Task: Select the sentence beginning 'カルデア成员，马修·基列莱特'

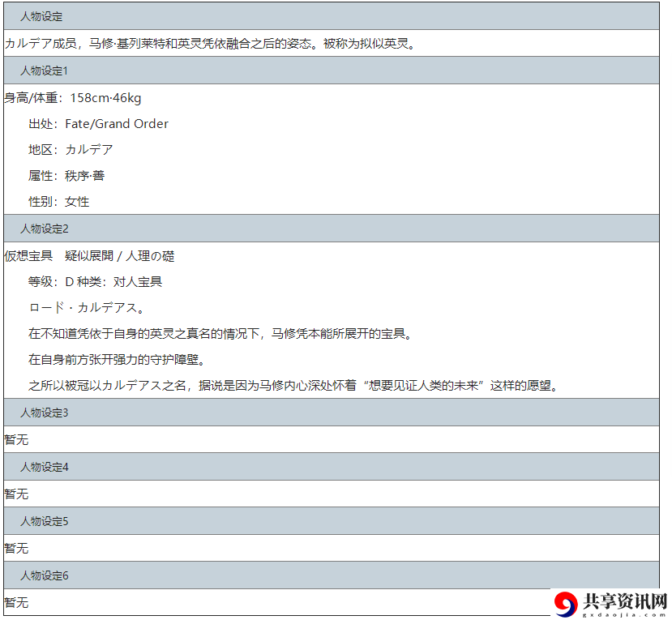Action: click(210, 43)
